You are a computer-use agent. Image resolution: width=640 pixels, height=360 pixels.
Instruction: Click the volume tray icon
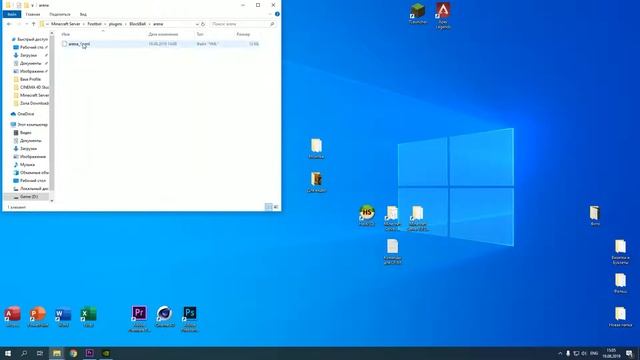tap(584, 353)
